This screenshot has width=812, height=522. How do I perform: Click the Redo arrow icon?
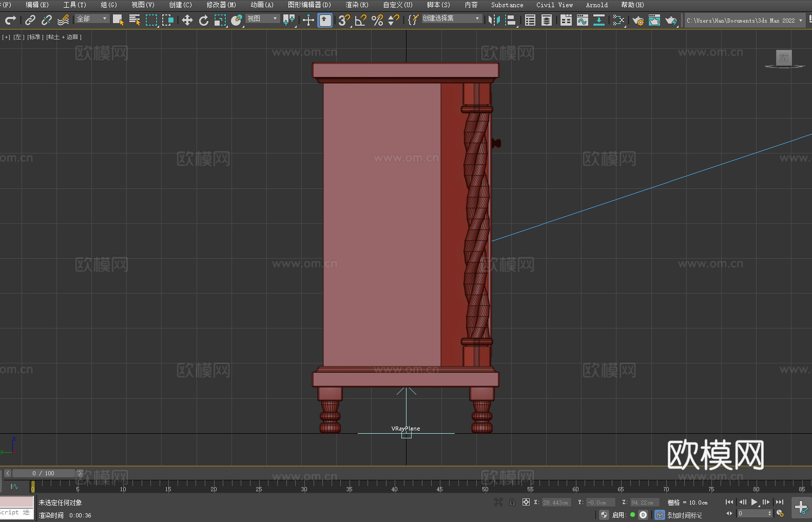pyautogui.click(x=10, y=20)
